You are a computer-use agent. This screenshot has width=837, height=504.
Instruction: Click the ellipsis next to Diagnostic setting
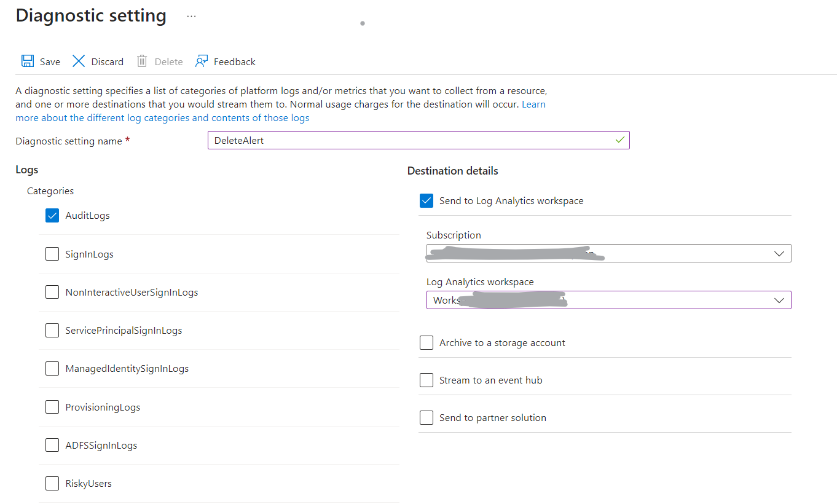191,17
